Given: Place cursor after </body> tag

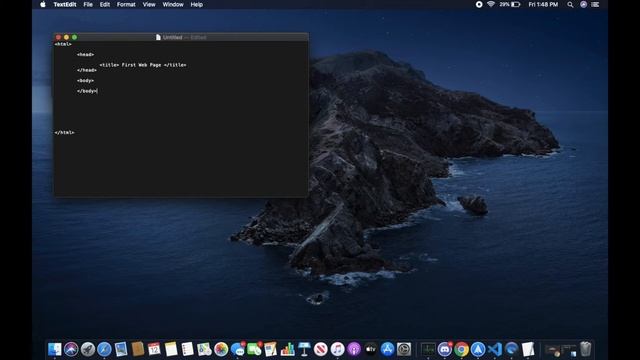Looking at the screenshot, I should 98,91.
